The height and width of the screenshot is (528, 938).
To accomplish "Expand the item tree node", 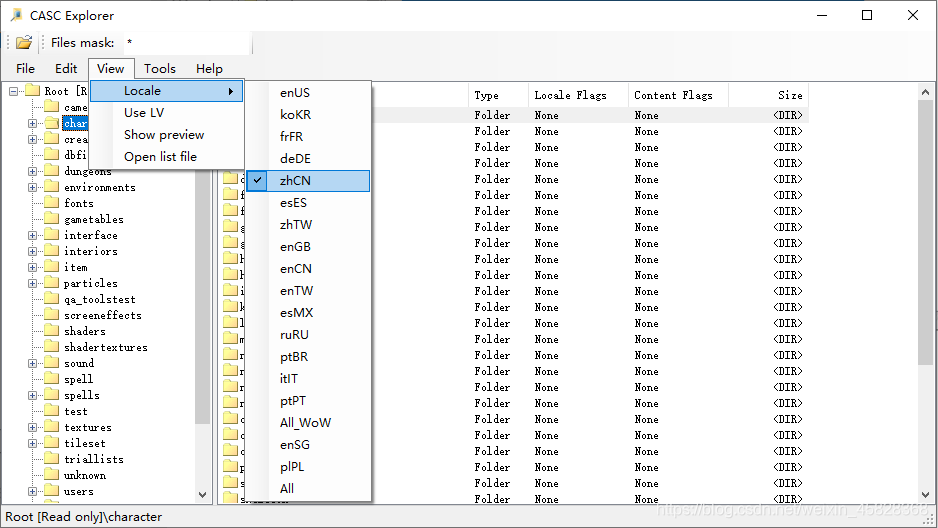I will tap(32, 267).
